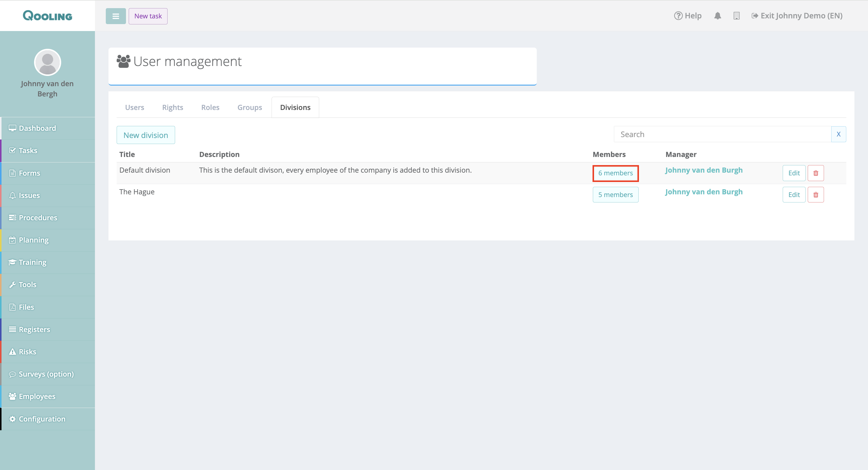Image resolution: width=868 pixels, height=470 pixels.
Task: Switch to the Users tab
Action: (134, 108)
